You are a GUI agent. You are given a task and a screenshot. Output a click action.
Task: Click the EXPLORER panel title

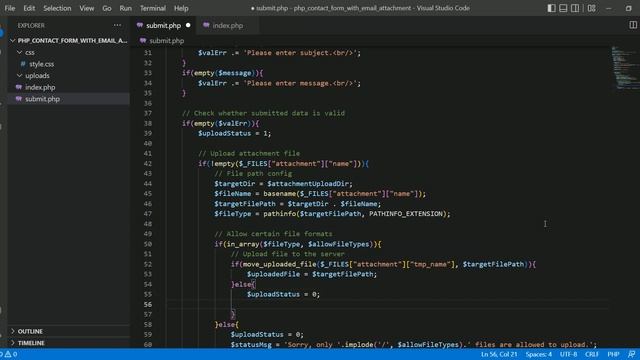(x=31, y=25)
